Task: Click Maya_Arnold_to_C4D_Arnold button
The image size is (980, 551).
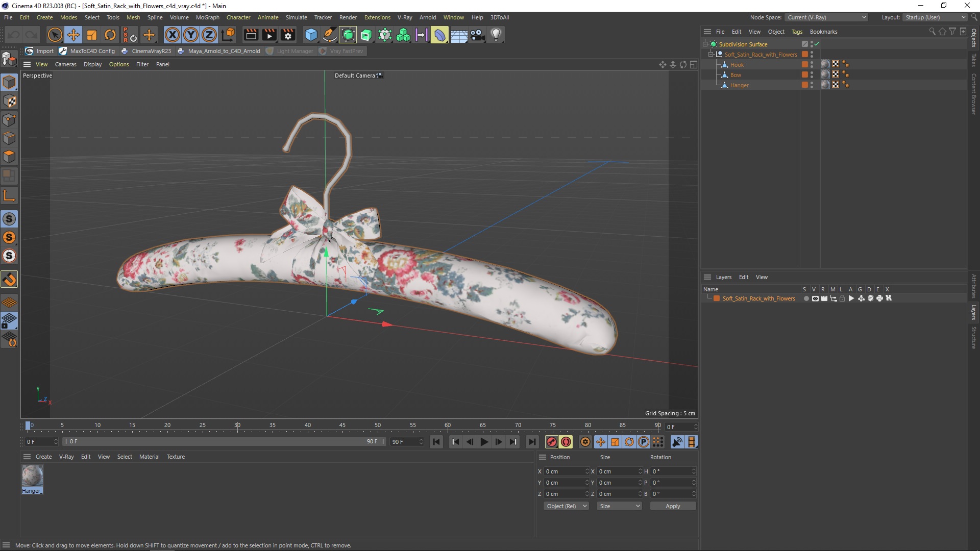Action: (219, 51)
